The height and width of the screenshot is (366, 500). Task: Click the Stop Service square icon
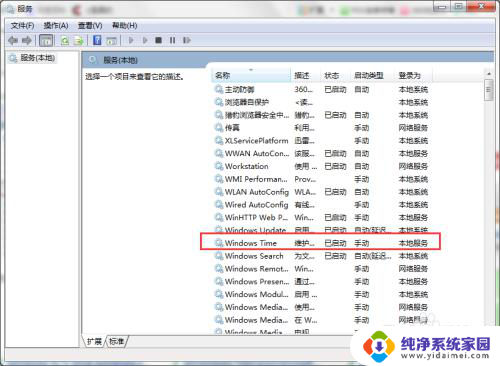tap(159, 40)
